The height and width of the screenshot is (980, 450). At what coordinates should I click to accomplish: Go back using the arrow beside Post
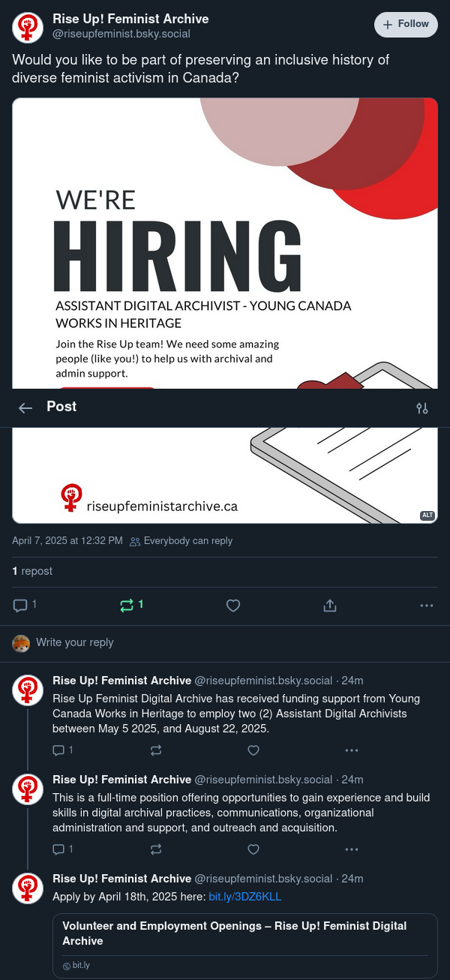(25, 407)
